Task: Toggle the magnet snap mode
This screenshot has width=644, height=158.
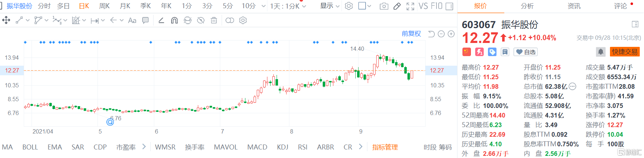Action: (x=174, y=20)
